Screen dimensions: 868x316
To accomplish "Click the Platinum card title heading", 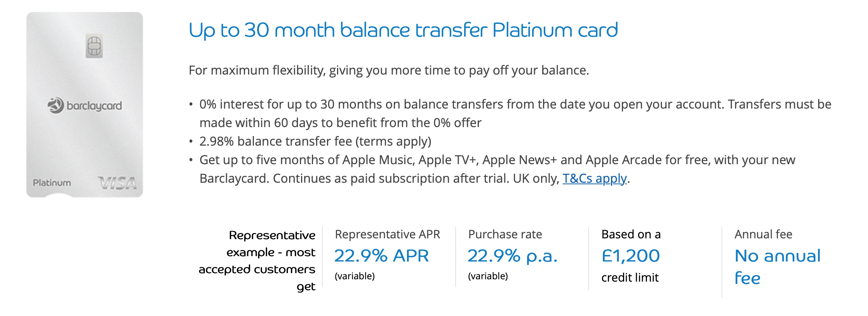I will (403, 30).
